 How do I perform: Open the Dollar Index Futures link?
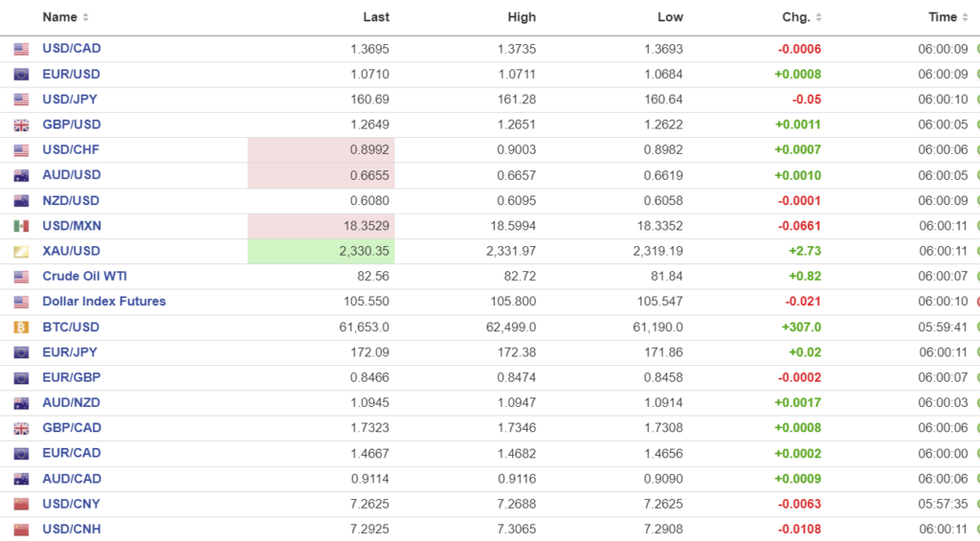tap(103, 302)
